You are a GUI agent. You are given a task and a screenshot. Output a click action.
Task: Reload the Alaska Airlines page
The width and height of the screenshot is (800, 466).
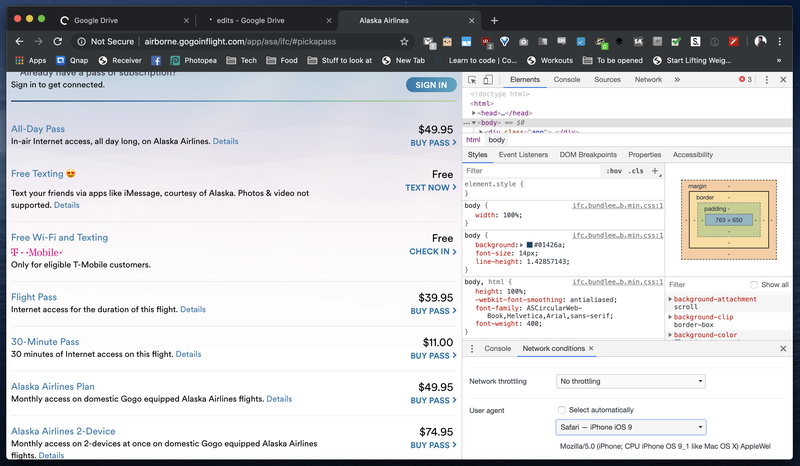(58, 41)
